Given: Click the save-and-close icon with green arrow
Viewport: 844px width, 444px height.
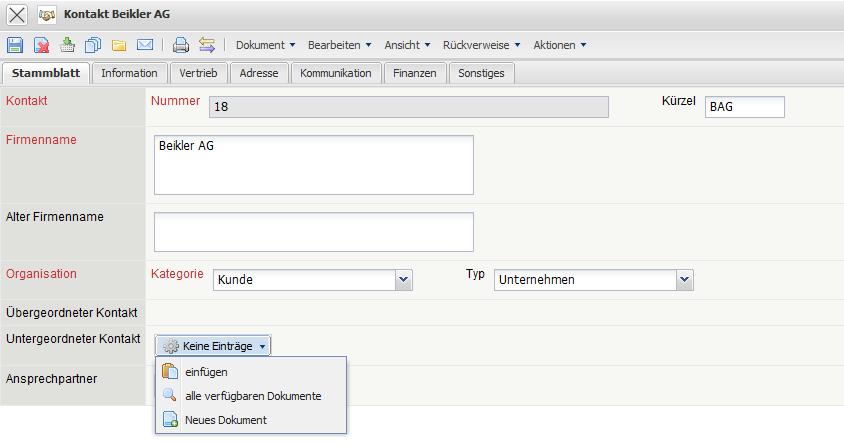Looking at the screenshot, I should (68, 45).
